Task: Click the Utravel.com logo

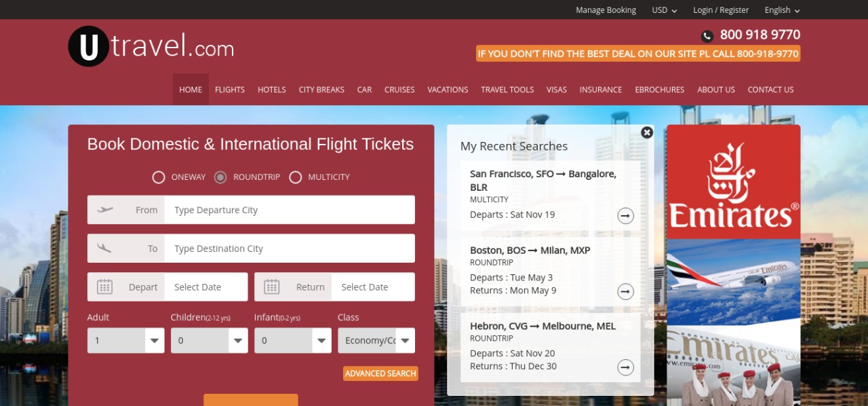Action: (151, 46)
